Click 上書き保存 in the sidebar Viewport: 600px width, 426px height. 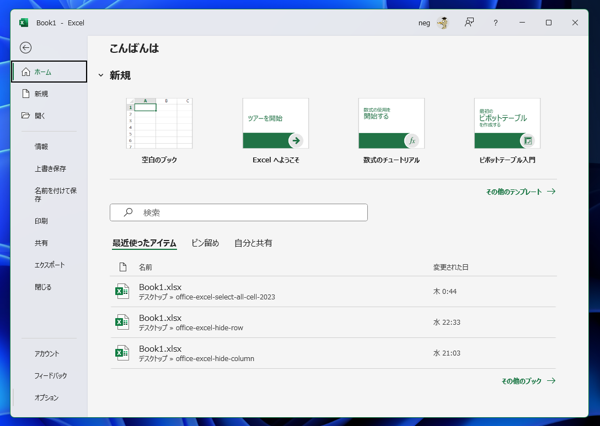[49, 168]
